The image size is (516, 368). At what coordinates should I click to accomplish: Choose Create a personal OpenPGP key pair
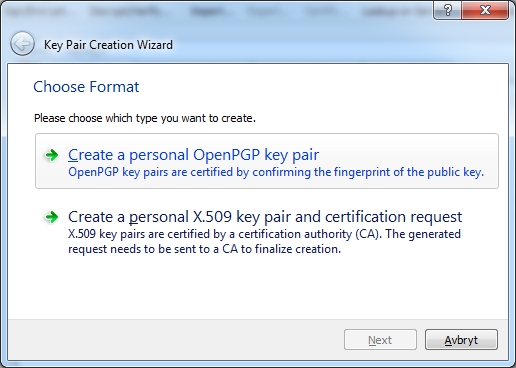click(193, 155)
